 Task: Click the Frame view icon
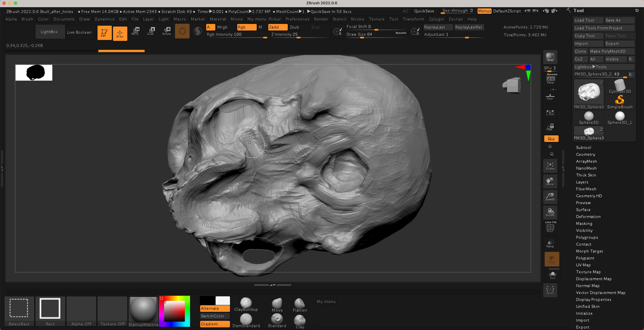550,166
